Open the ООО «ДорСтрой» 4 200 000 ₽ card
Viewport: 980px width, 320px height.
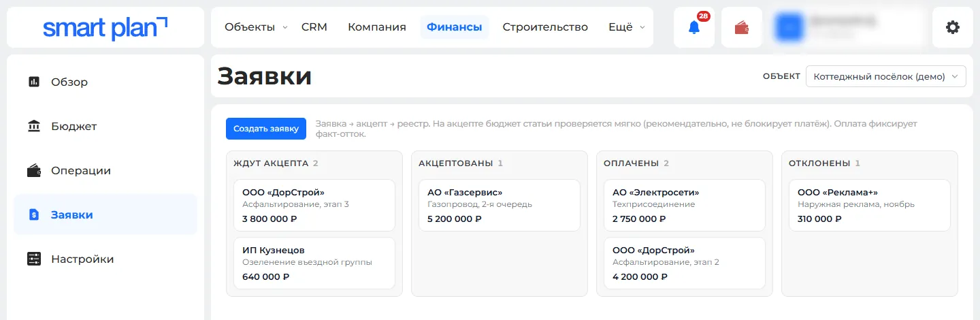pos(685,263)
